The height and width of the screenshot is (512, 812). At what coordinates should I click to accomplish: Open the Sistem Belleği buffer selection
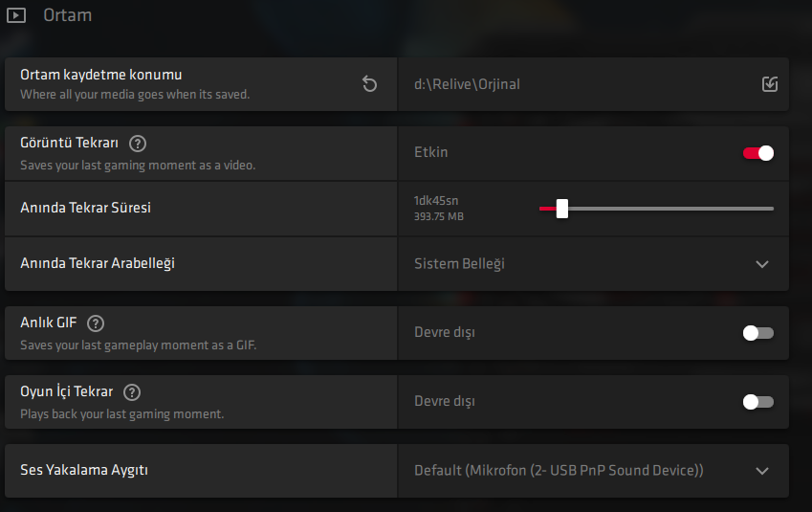(x=594, y=264)
